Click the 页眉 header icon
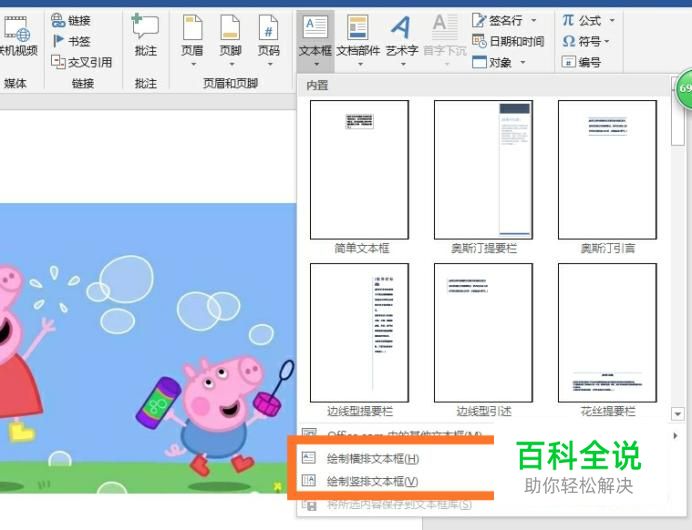The width and height of the screenshot is (692, 530). [x=192, y=27]
